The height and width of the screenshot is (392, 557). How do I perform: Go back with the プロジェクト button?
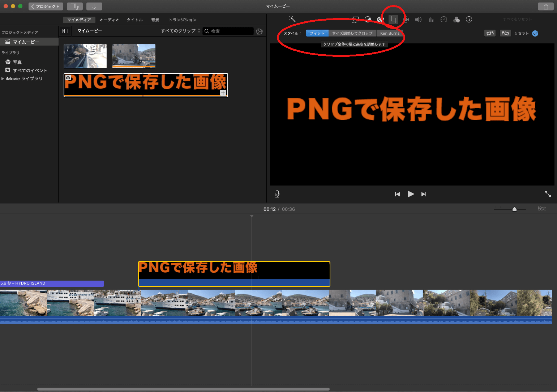click(x=46, y=7)
